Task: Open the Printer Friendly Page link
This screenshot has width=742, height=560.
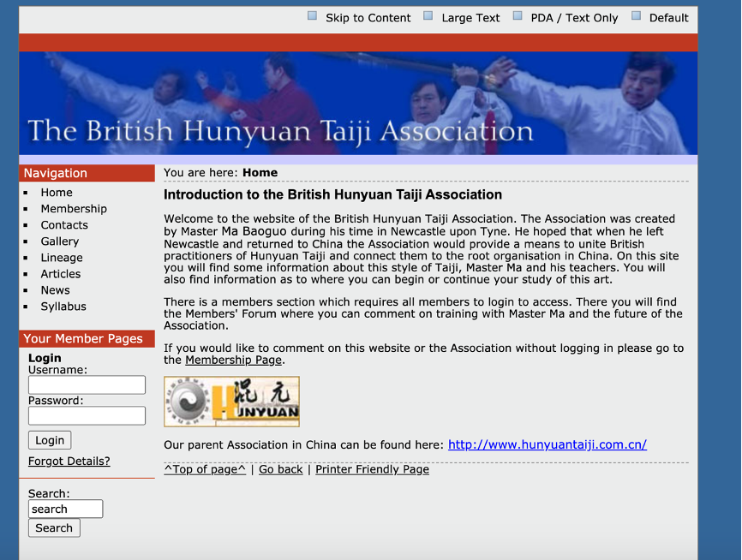Action: click(x=373, y=469)
